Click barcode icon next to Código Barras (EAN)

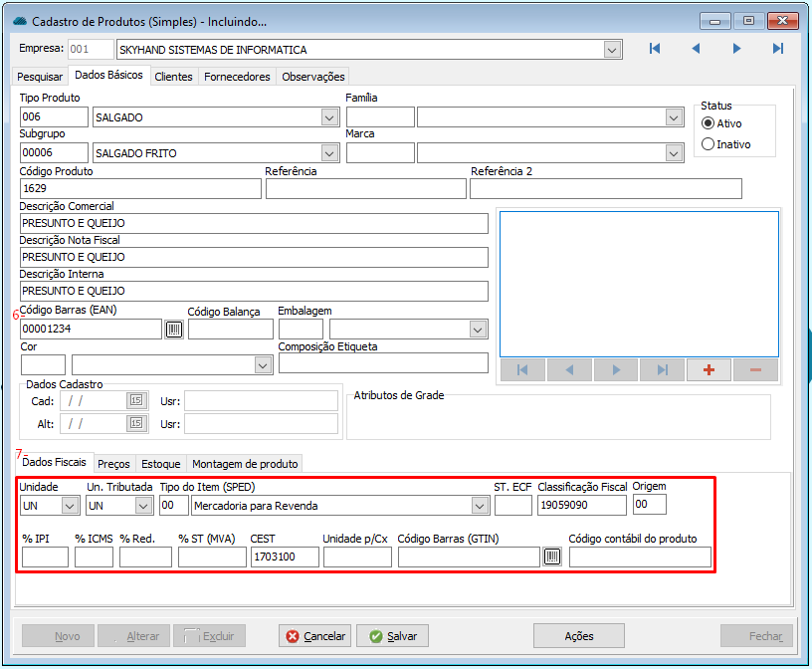coord(174,330)
